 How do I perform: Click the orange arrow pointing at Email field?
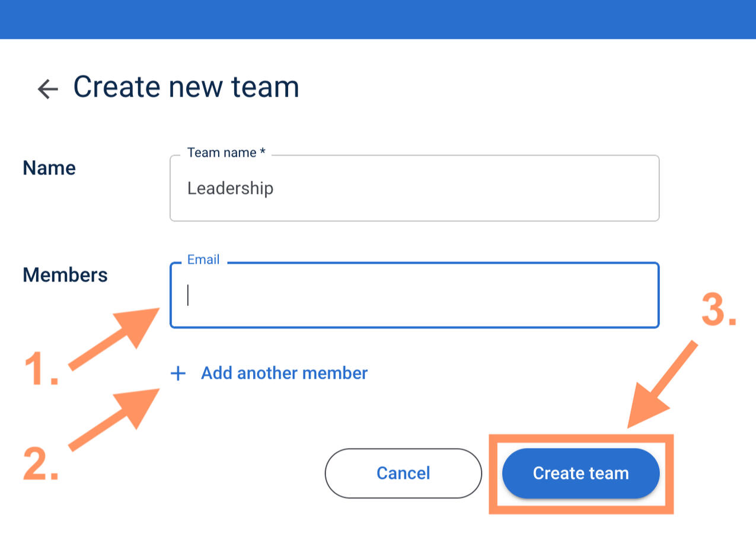pos(117,337)
